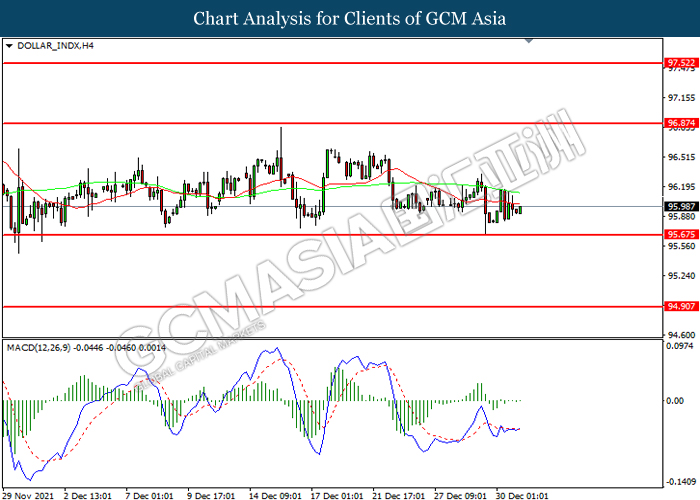Image resolution: width=700 pixels, height=500 pixels.
Task: Select the 95.675 support price label
Action: (x=680, y=234)
